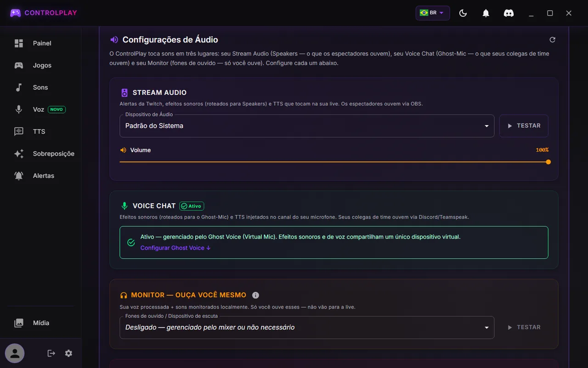588x368 pixels.
Task: Open the Sons section
Action: tap(40, 87)
